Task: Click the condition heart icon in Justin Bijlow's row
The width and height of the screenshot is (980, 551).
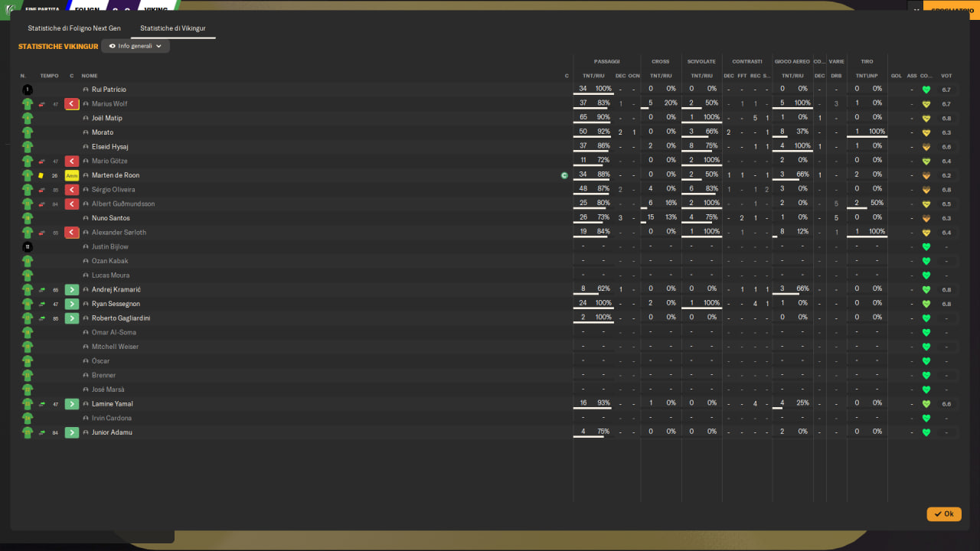Action: coord(926,246)
